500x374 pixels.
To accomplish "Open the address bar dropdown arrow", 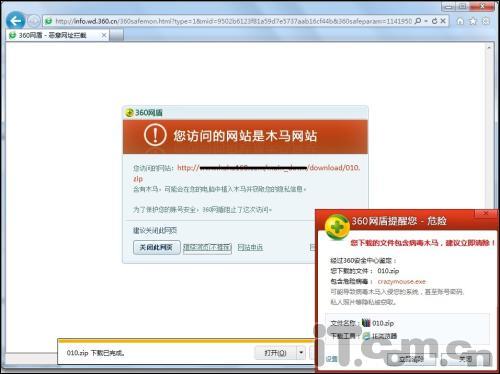I will 426,21.
